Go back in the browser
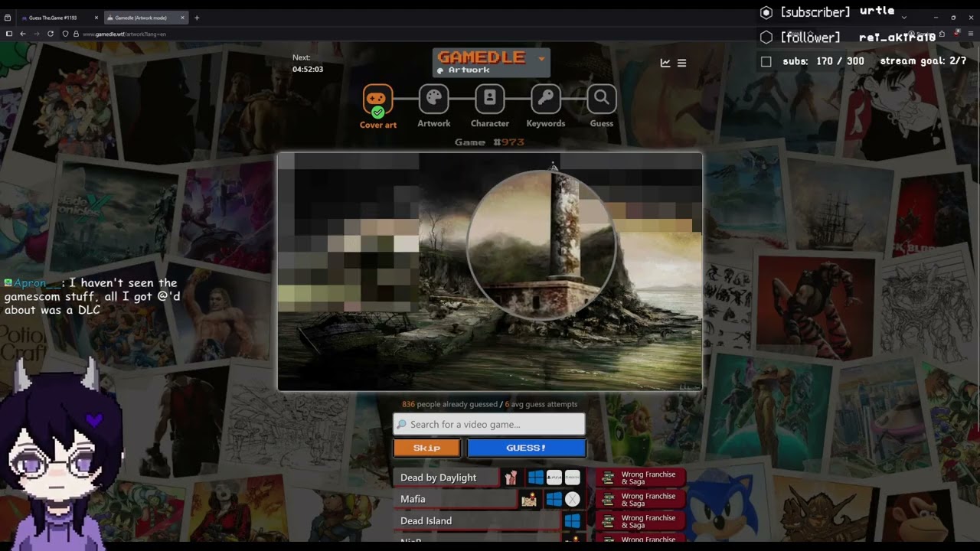The width and height of the screenshot is (980, 551). pyautogui.click(x=23, y=34)
